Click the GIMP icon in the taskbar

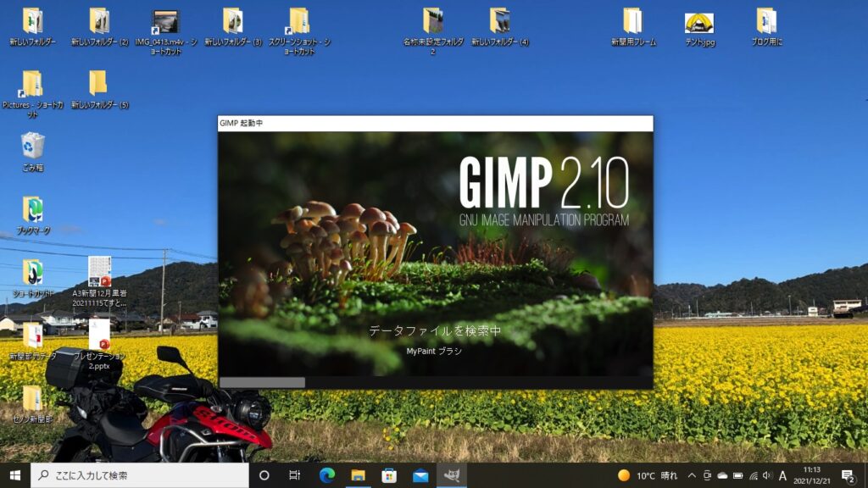pos(452,475)
